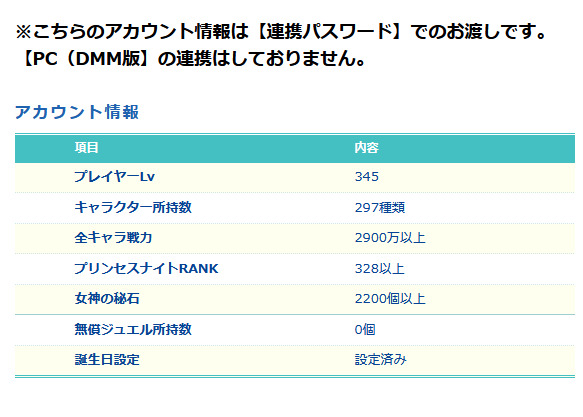Click the プレイヤーLv row label
The height and width of the screenshot is (417, 583).
(x=115, y=176)
